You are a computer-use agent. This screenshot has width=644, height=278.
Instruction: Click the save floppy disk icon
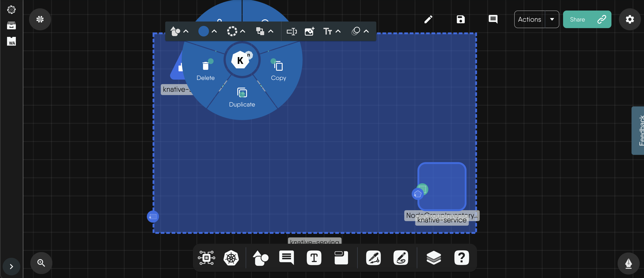pyautogui.click(x=461, y=19)
